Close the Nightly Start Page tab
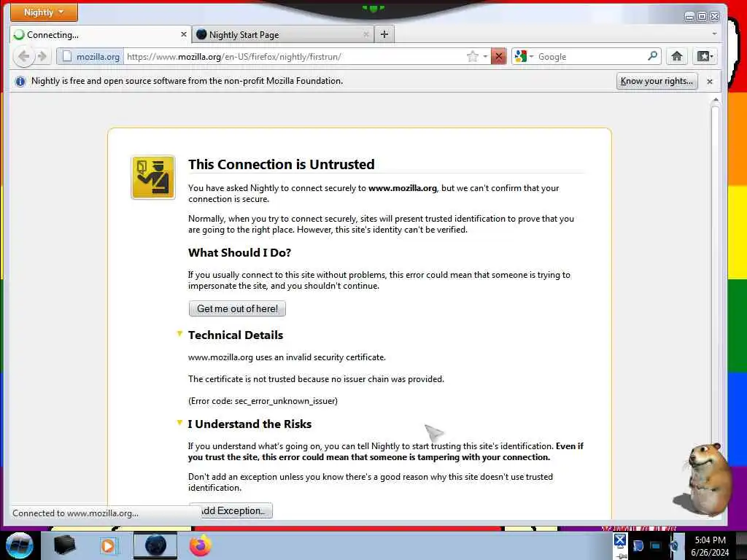This screenshot has height=560, width=747. point(366,34)
